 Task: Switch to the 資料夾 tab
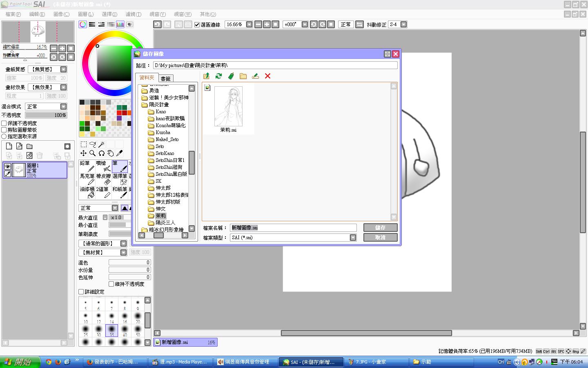click(147, 78)
